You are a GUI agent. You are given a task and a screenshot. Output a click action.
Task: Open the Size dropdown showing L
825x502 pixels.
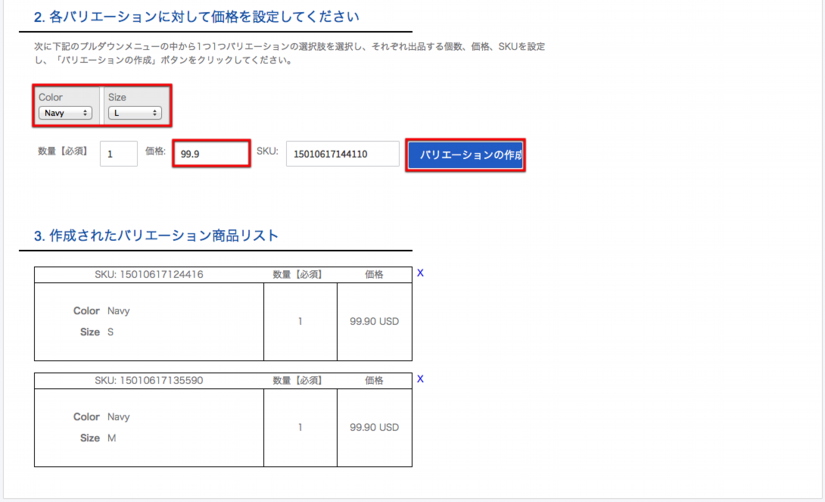135,113
